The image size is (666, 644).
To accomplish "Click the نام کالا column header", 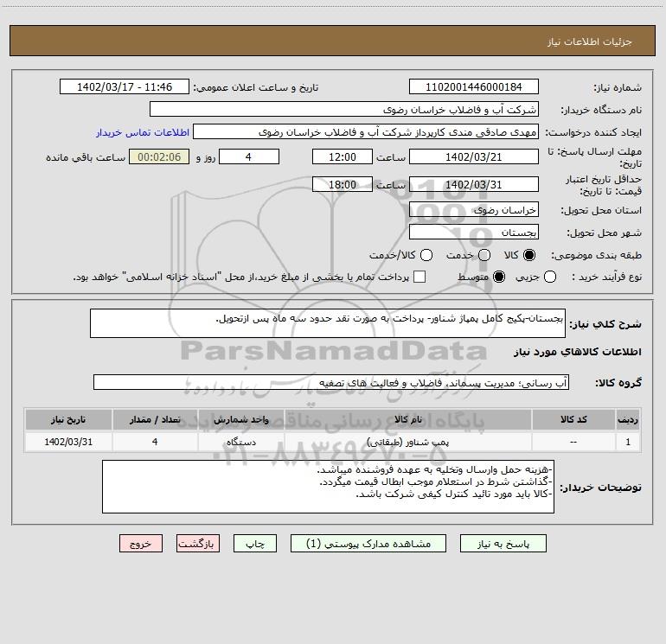I will pos(407,419).
